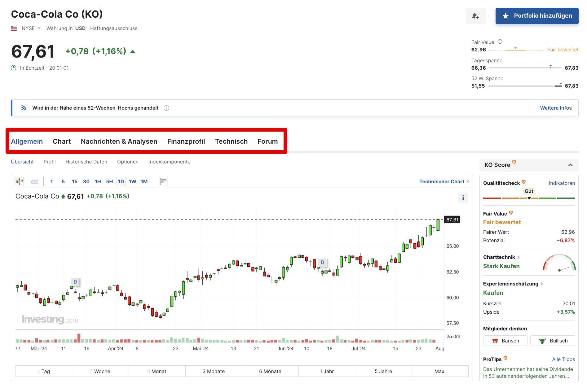Click Pro badge beside Qualitätscheck
The height and width of the screenshot is (392, 587).
point(523,182)
